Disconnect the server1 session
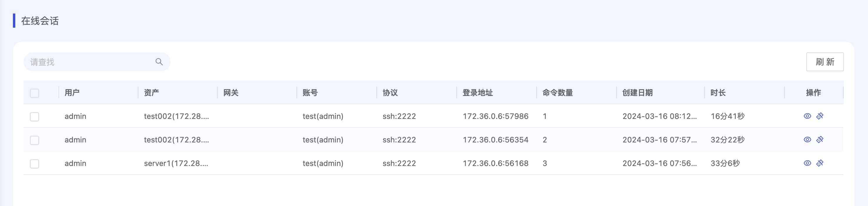Screen dimensions: 868x206 (820, 163)
